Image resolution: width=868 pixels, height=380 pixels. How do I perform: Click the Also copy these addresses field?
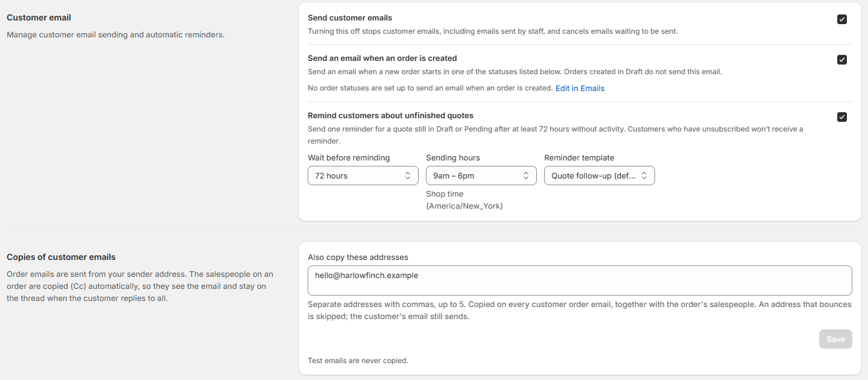click(580, 280)
